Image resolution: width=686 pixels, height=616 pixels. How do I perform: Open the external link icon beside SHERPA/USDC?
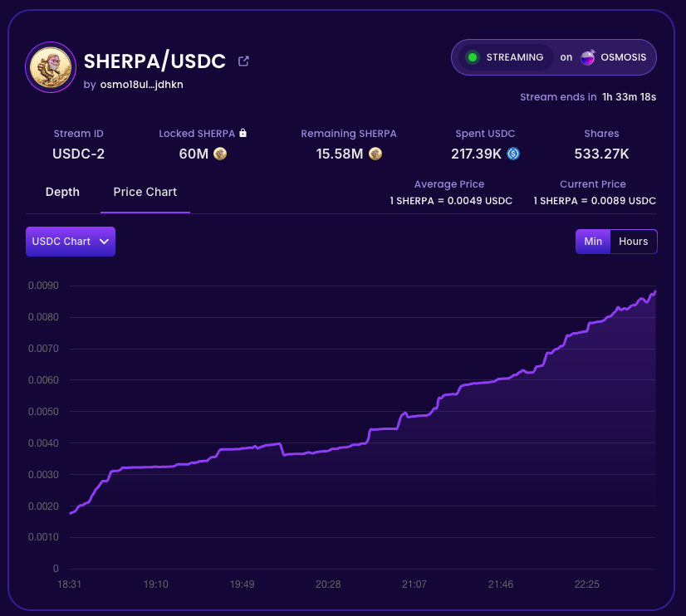[x=243, y=61]
